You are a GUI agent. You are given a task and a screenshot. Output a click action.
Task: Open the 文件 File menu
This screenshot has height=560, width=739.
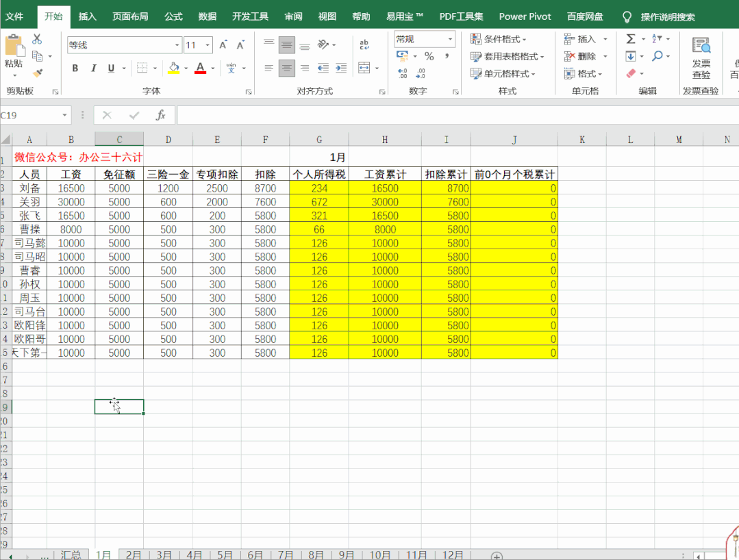click(x=14, y=16)
